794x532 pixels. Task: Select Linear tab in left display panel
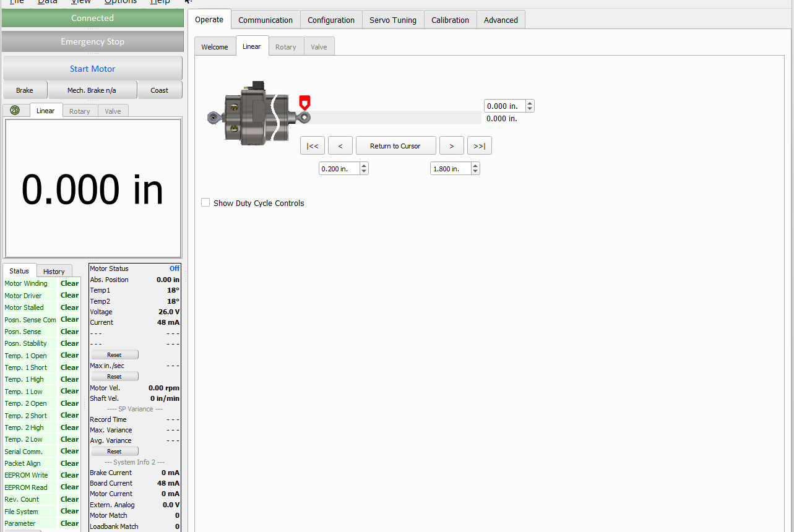(x=46, y=110)
